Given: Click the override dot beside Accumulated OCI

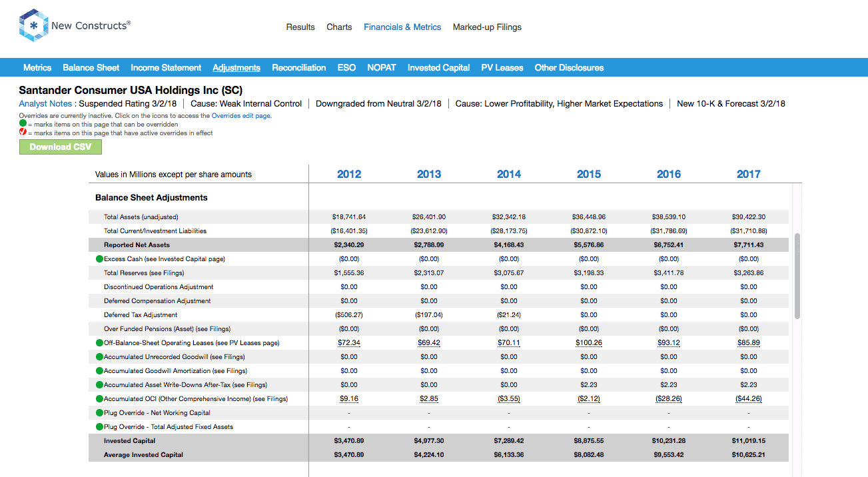Looking at the screenshot, I should [99, 398].
